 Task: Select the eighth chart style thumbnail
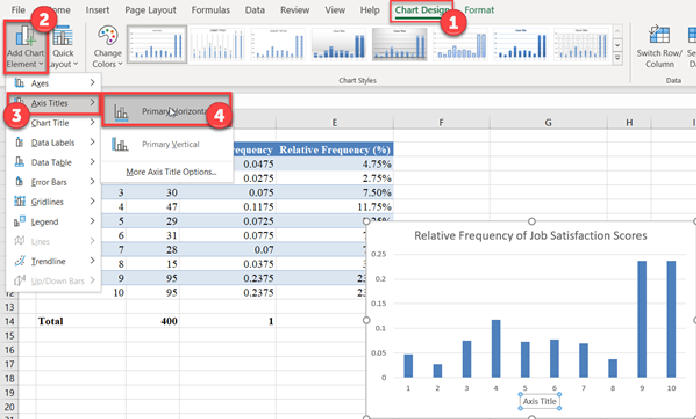pyautogui.click(x=581, y=43)
